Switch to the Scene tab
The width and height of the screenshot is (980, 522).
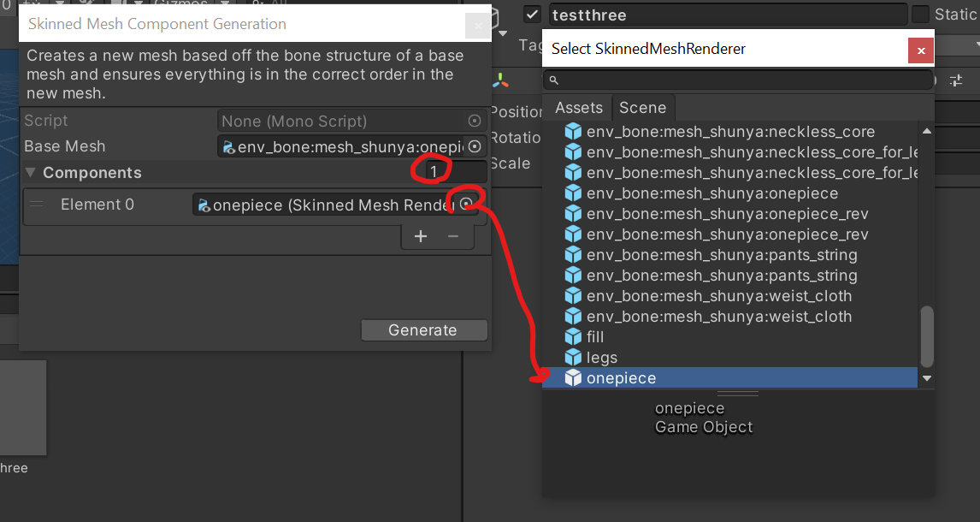[x=642, y=108]
